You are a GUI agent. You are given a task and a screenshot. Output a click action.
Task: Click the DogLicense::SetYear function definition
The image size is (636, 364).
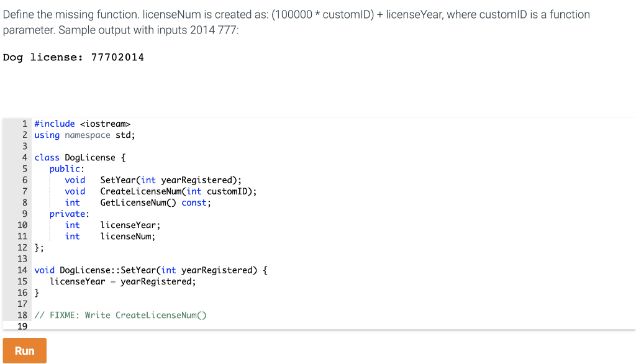[149, 270]
